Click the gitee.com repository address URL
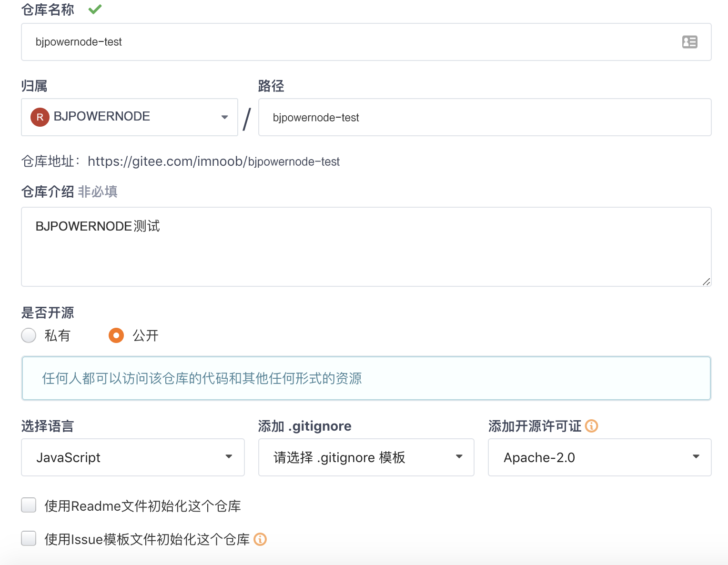 pos(213,161)
